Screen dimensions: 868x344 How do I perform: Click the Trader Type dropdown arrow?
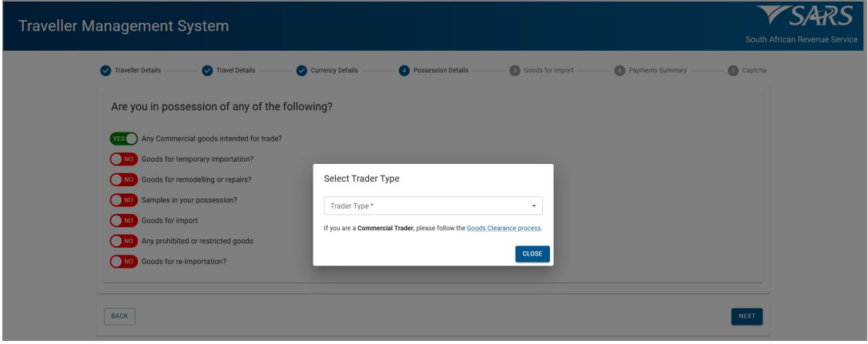coord(534,206)
